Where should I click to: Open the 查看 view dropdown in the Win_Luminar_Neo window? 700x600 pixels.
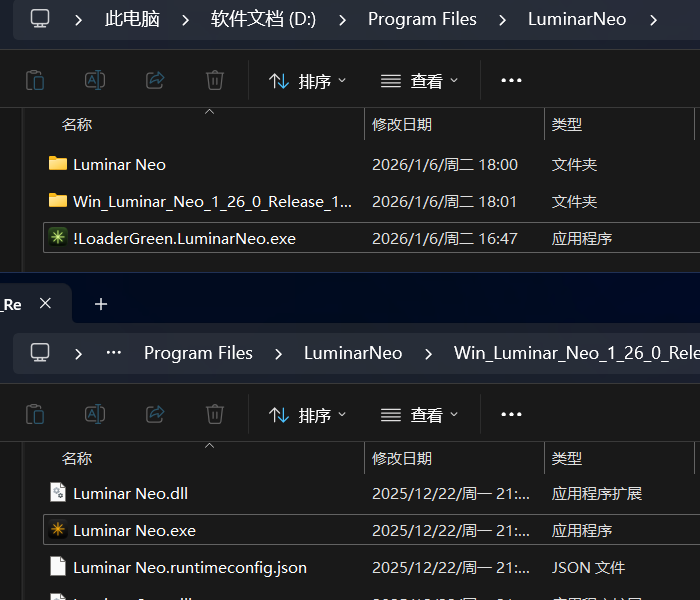click(420, 415)
